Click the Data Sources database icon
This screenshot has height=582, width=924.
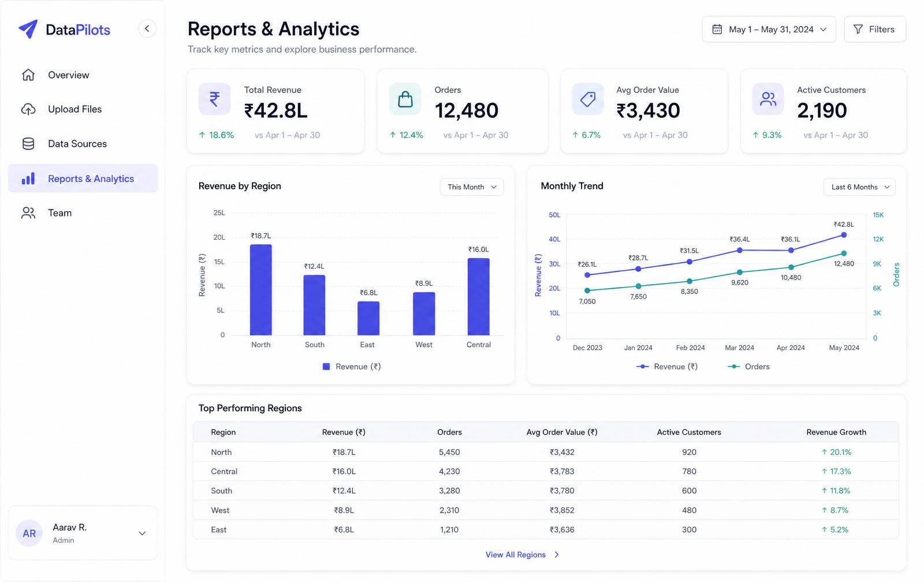28,144
